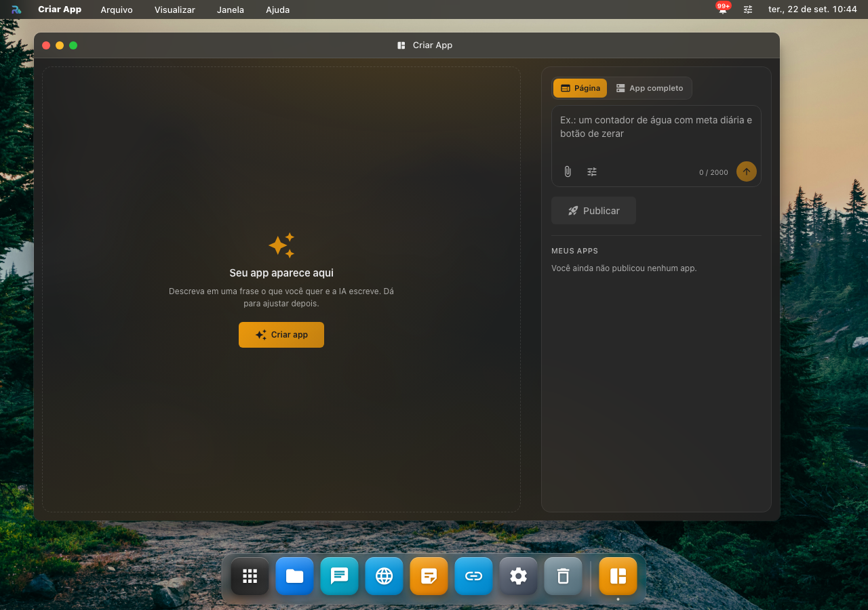Open the Visualizar menu

click(x=175, y=9)
